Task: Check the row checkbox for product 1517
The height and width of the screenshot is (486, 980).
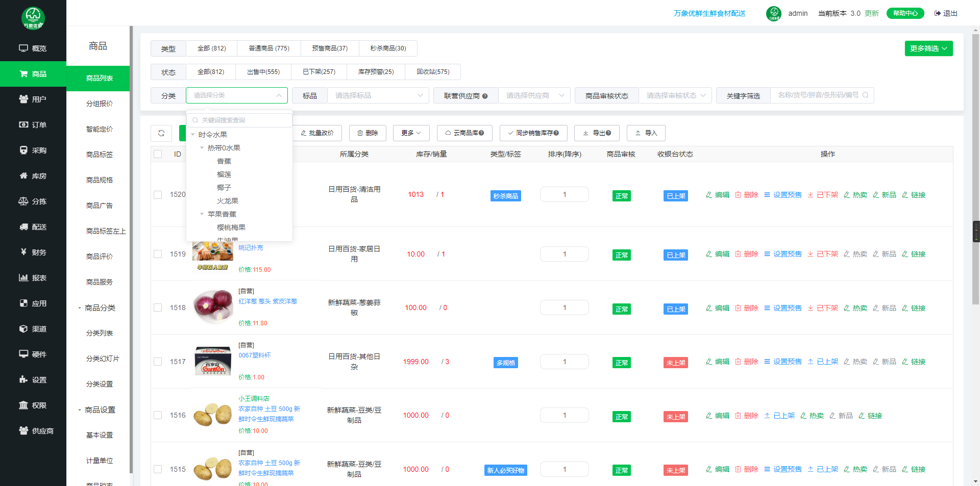Action: pyautogui.click(x=158, y=362)
